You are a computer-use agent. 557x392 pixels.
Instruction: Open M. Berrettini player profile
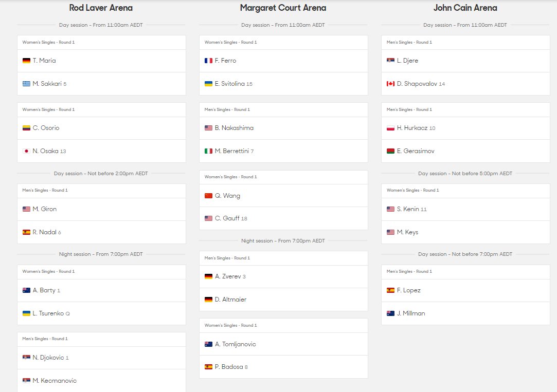tap(231, 151)
